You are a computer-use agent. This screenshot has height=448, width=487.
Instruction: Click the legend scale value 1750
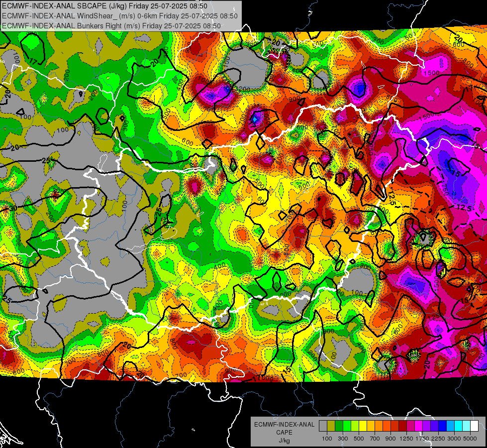422,439
